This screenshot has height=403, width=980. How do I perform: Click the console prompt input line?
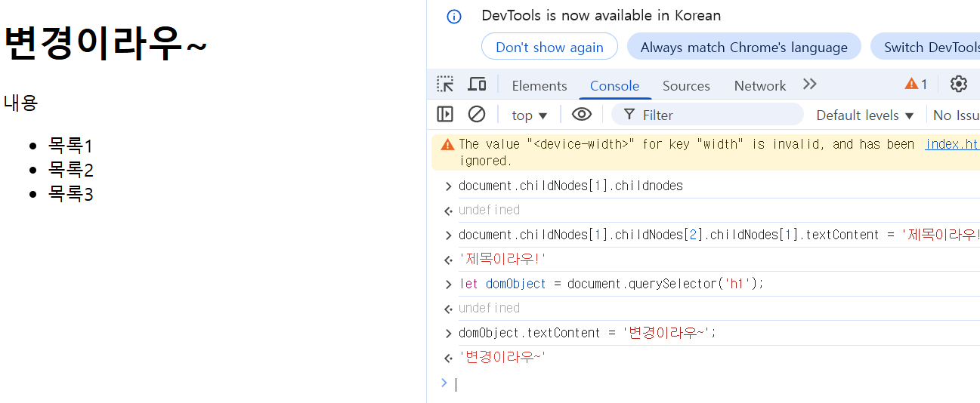pyautogui.click(x=710, y=384)
